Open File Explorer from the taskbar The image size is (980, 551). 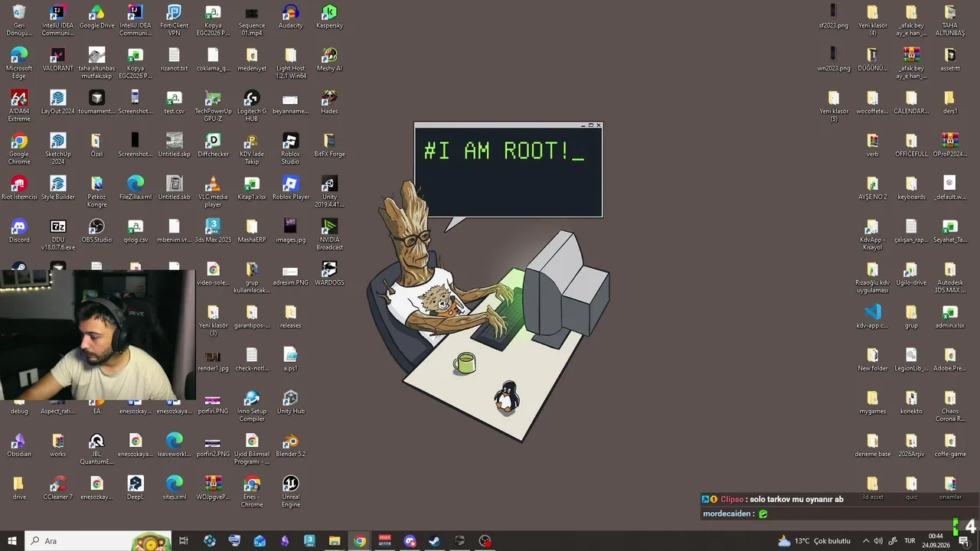335,541
